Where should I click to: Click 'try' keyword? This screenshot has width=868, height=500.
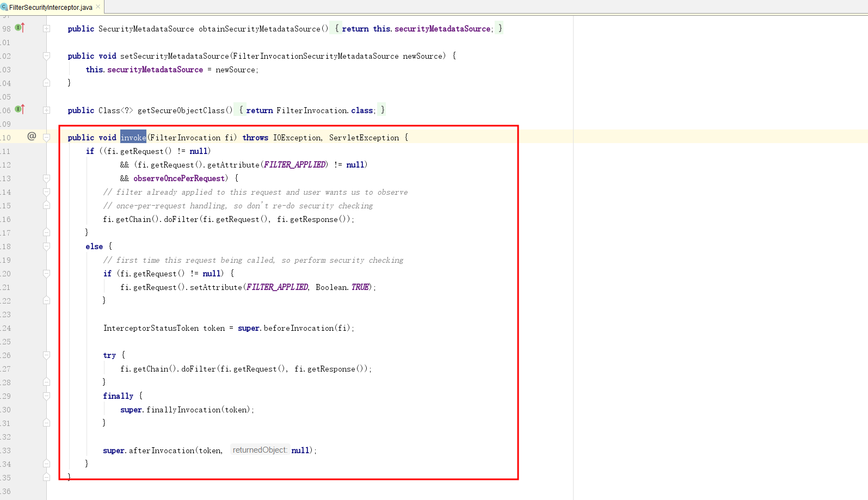pos(109,355)
